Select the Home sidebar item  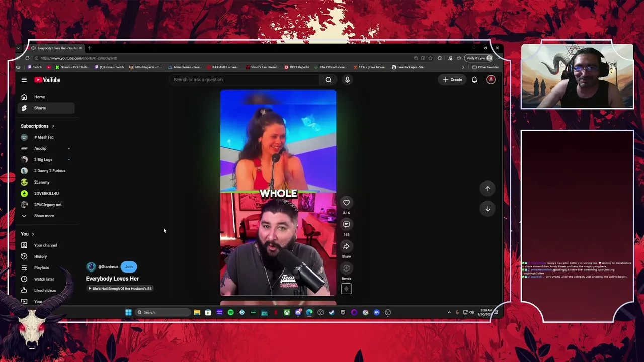tap(47, 97)
